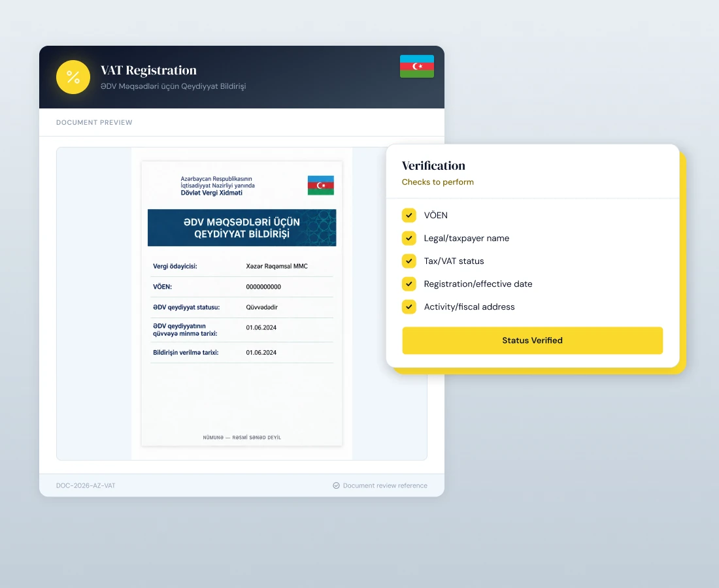Toggle the Activity/fiscal address checkbox
Image resolution: width=719 pixels, height=588 pixels.
click(x=409, y=306)
